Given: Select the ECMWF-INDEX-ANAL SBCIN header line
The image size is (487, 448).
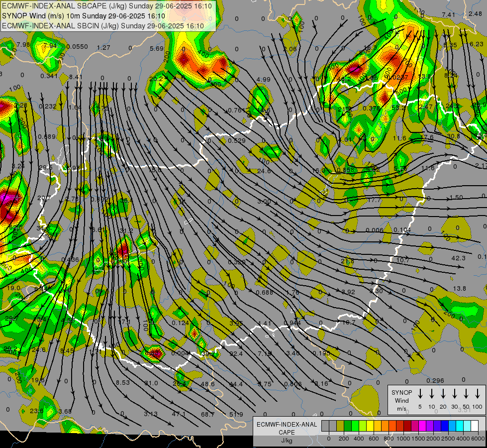Looking at the screenshot, I should coord(103,26).
